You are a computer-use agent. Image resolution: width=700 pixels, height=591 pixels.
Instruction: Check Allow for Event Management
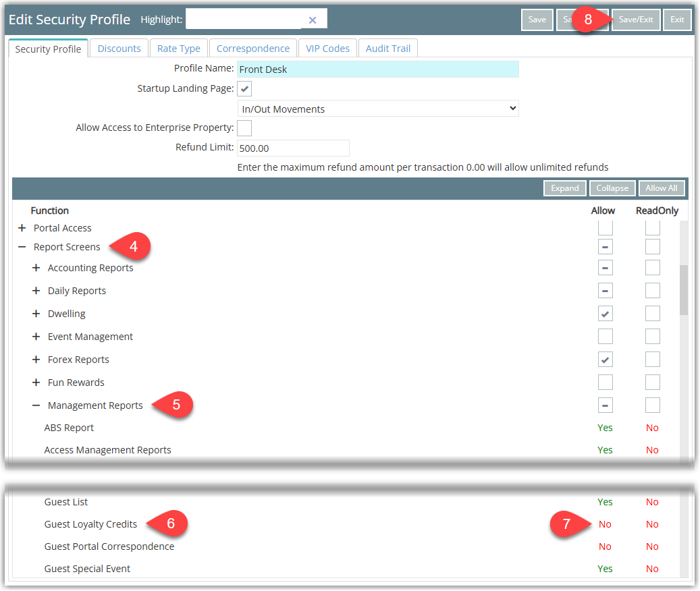[x=605, y=336]
